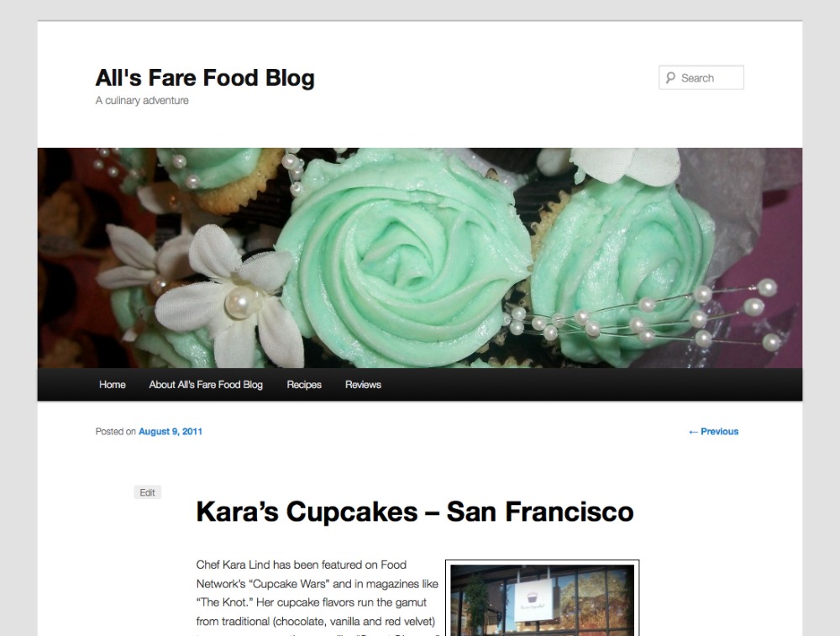Go to the Home menu item
The width and height of the screenshot is (840, 636).
point(113,385)
